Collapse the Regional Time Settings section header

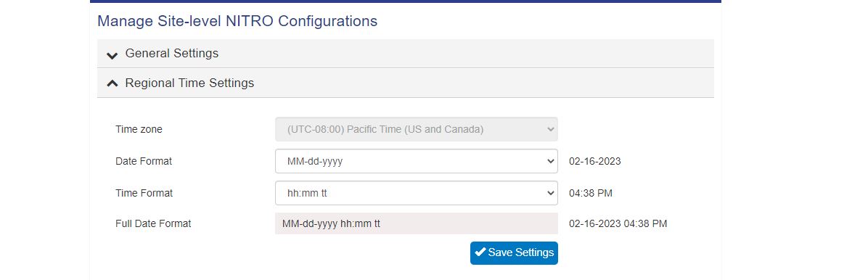[x=405, y=83]
